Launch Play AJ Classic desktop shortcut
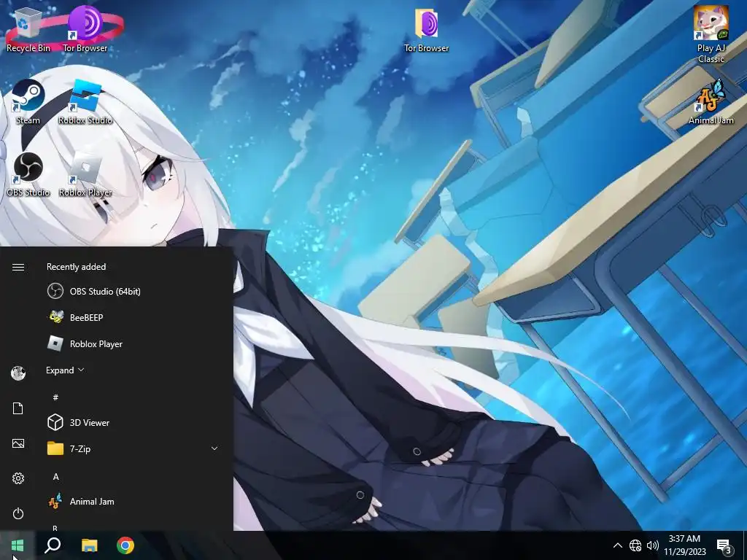 pyautogui.click(x=711, y=34)
